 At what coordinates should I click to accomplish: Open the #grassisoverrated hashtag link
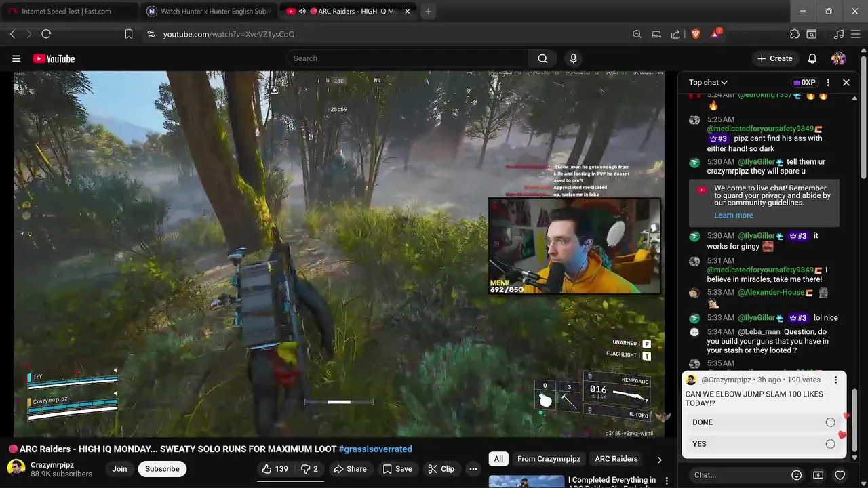tap(375, 449)
